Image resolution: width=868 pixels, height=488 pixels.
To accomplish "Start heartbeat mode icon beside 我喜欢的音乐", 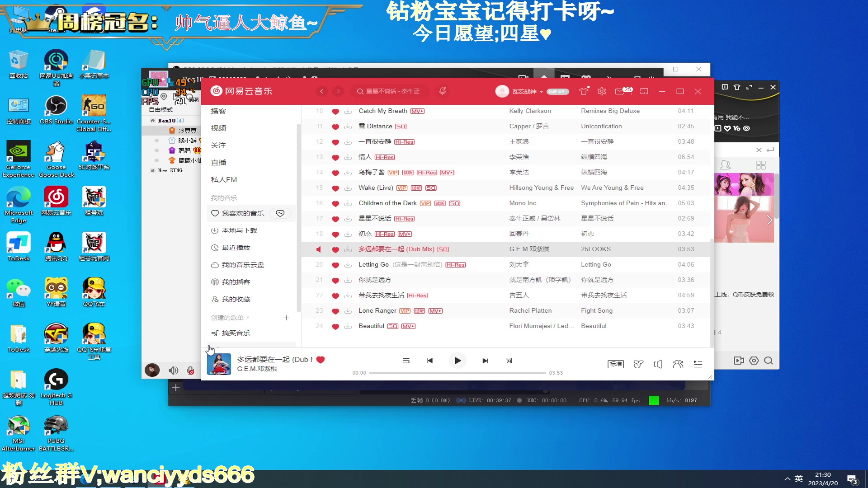I will coord(280,213).
